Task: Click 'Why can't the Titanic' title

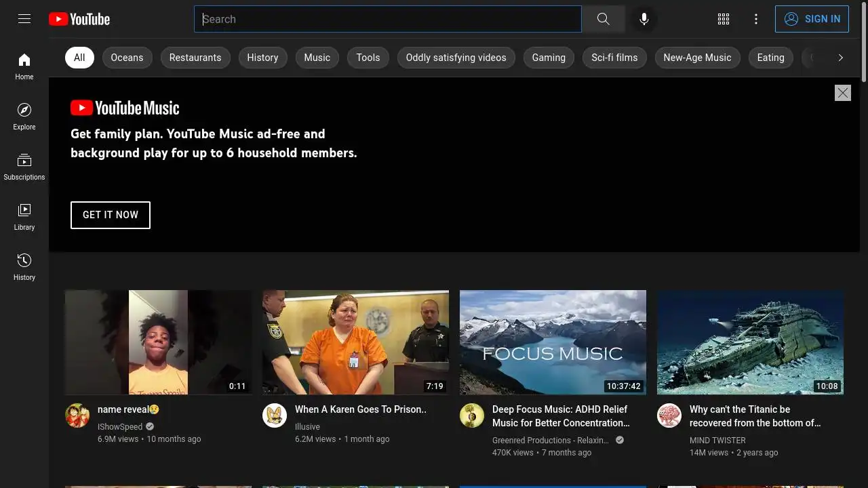Action: tap(755, 416)
